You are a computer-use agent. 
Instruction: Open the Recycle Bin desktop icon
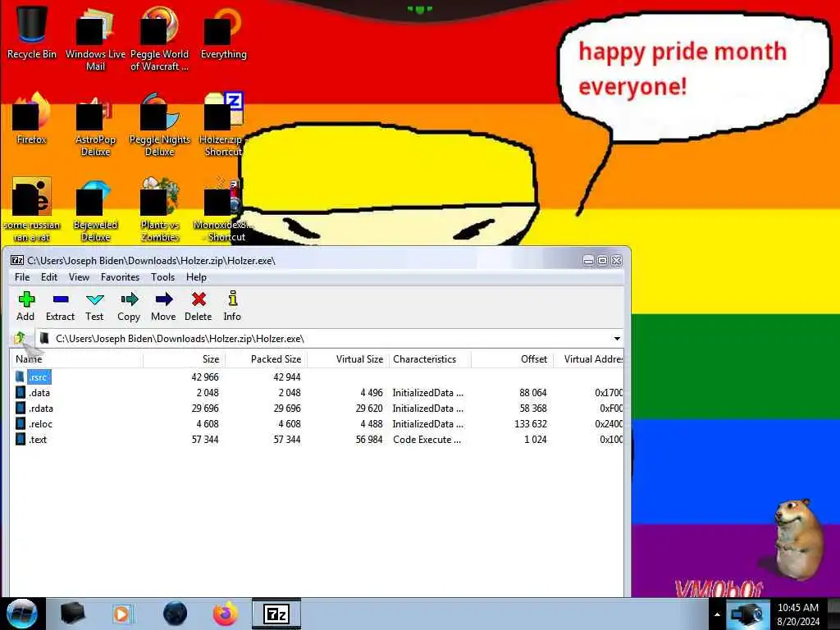[32, 32]
